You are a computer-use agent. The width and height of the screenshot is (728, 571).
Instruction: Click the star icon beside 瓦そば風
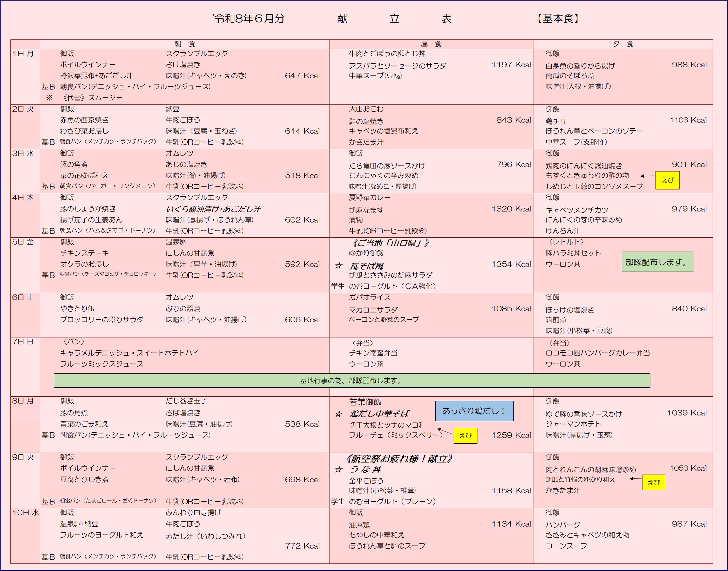[x=338, y=266]
